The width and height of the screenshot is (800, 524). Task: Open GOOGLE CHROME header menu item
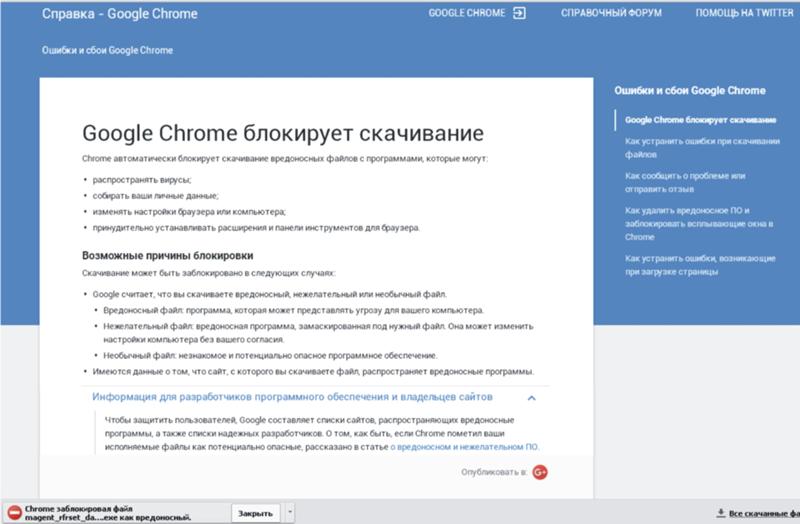pyautogui.click(x=467, y=13)
